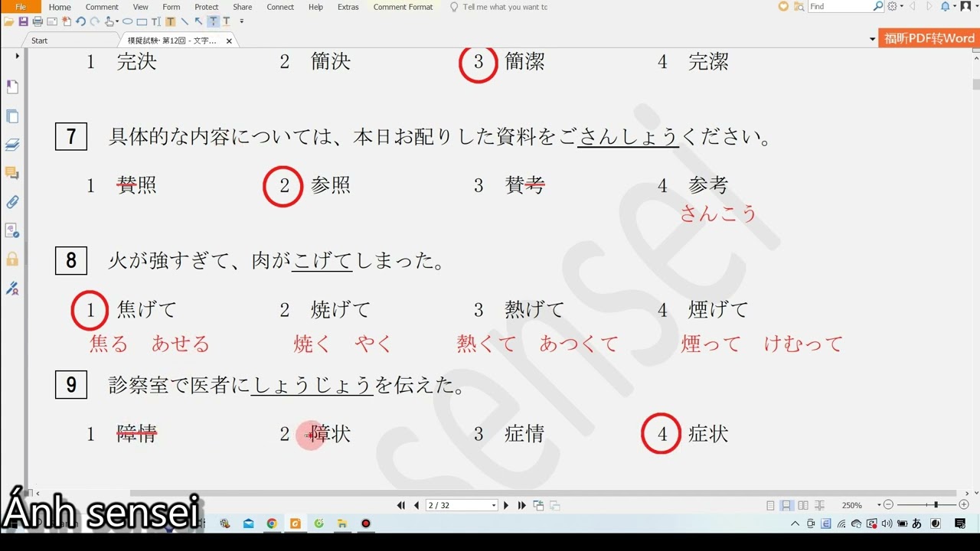Image resolution: width=980 pixels, height=551 pixels.
Task: Open the Comment ribbon tab
Action: 102,7
